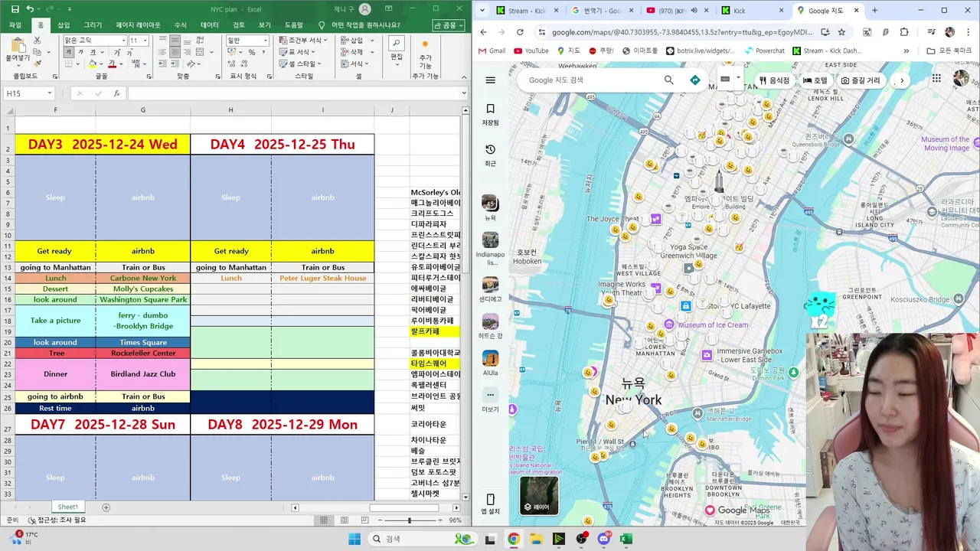980x551 pixels.
Task: Open the Google apps grid icon
Action: 936,79
